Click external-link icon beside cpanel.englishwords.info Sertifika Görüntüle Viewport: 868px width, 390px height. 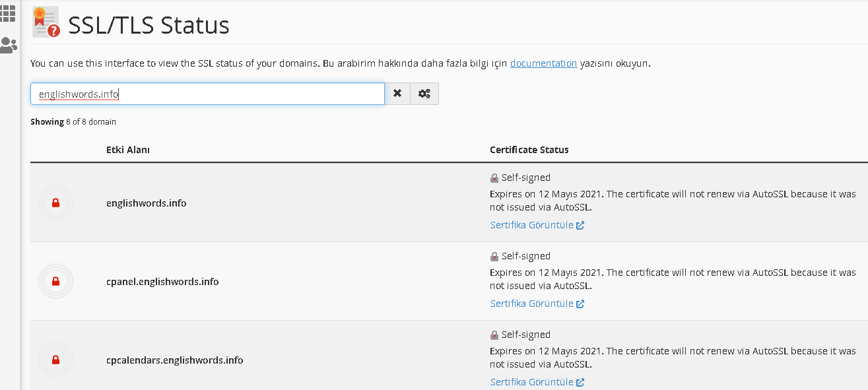pos(580,304)
